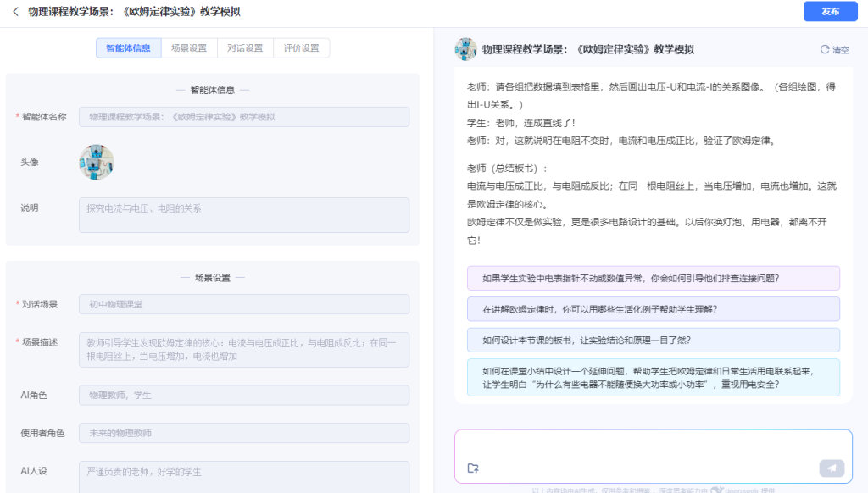Click the 场景描述 text area

coord(244,349)
